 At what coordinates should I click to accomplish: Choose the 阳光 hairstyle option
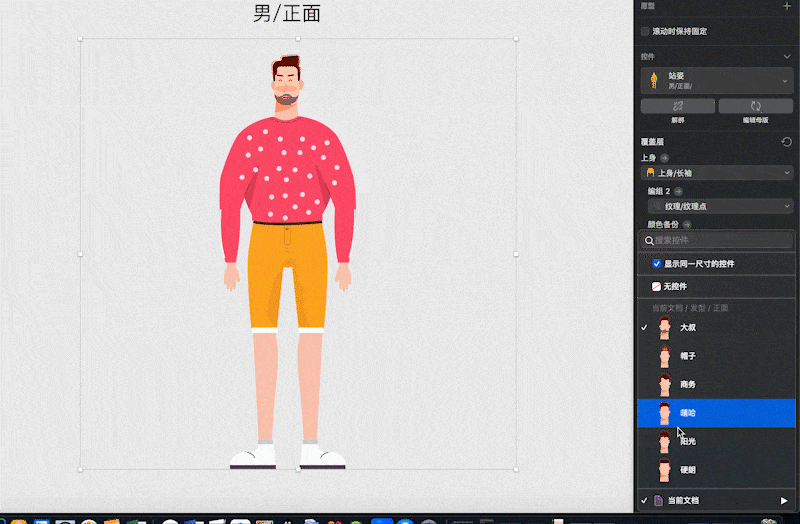[x=716, y=441]
